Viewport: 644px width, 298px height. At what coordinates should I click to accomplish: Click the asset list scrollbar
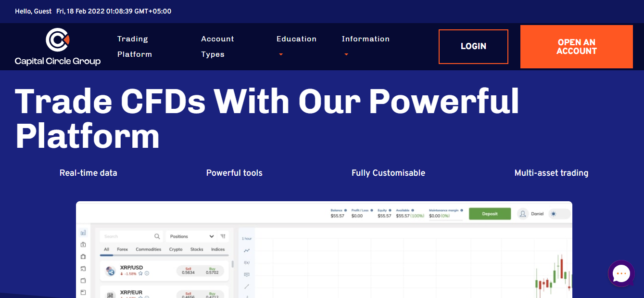(233, 264)
